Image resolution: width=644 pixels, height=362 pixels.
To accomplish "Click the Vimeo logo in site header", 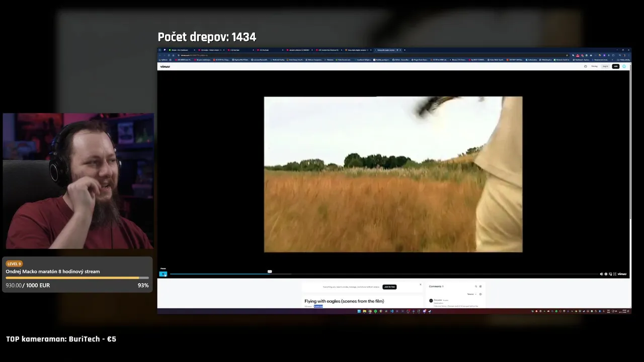I will 165,66.
